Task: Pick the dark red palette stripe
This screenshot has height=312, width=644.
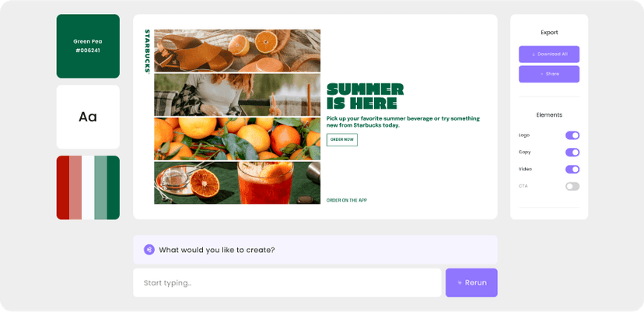Action: pyautogui.click(x=63, y=188)
